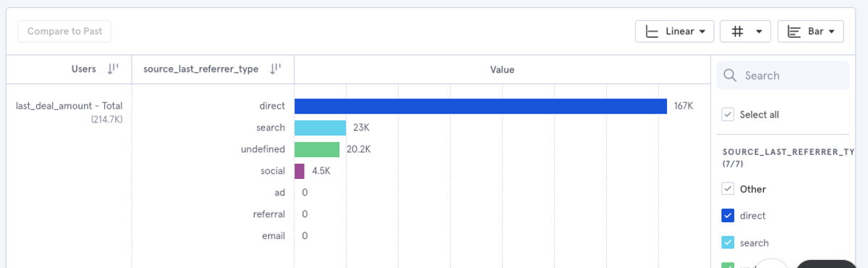Open the Bar chart type dropdown

[810, 32]
